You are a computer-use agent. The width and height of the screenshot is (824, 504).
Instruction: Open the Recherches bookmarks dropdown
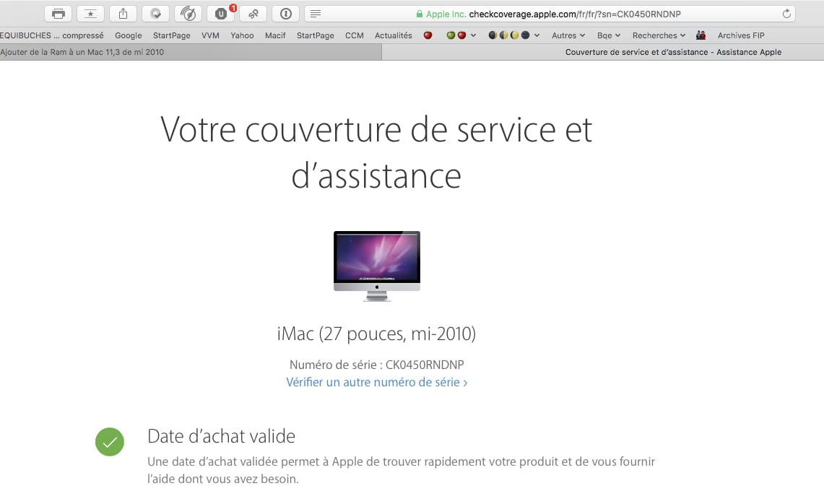point(659,35)
